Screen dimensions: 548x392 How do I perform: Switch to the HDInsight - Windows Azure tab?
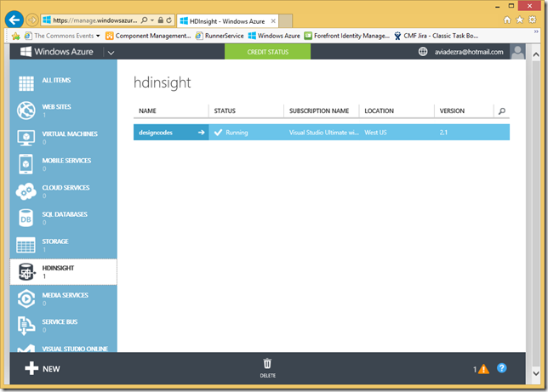click(227, 21)
